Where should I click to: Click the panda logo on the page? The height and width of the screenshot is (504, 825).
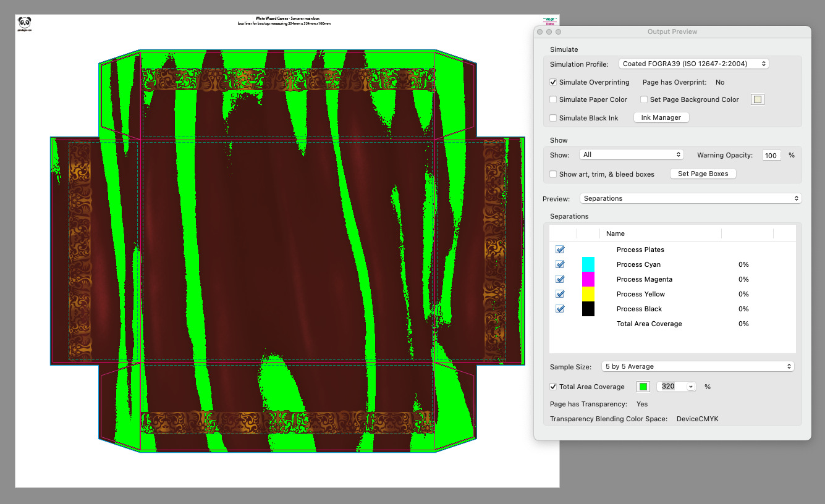(x=25, y=23)
